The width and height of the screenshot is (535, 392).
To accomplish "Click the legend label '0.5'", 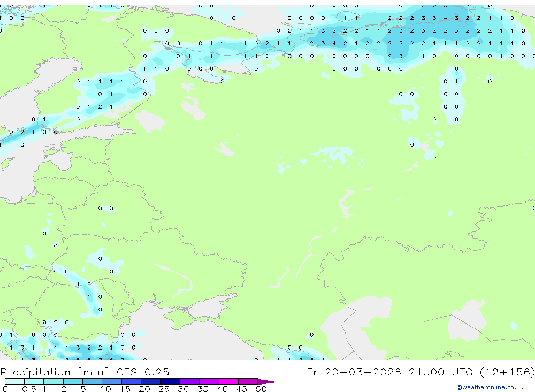I will (29, 389).
